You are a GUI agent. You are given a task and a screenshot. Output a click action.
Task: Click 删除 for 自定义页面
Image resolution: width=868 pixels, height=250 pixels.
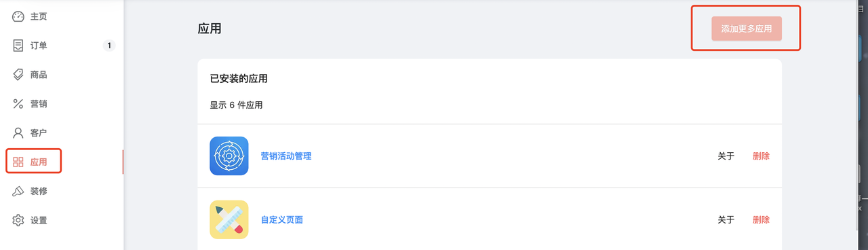point(762,220)
